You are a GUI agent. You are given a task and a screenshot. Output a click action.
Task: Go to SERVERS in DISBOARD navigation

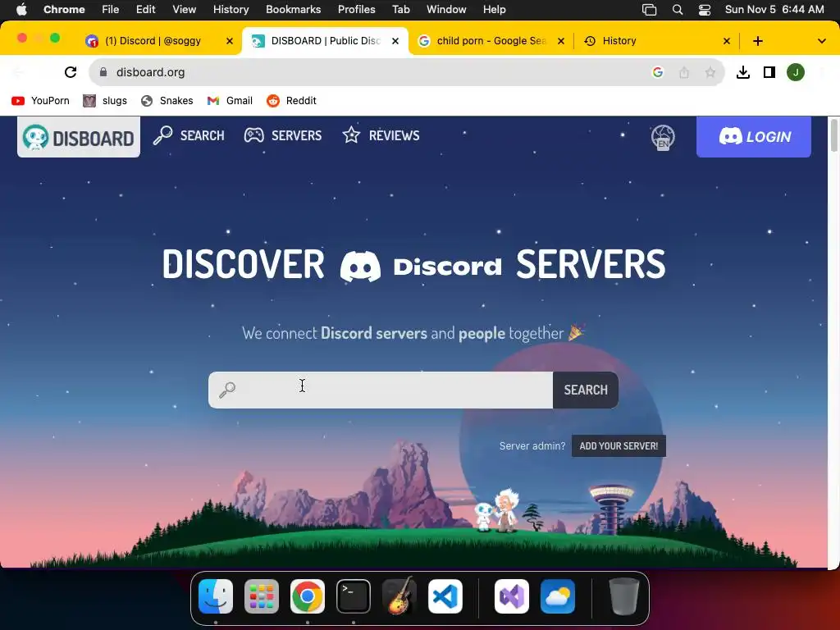[283, 135]
